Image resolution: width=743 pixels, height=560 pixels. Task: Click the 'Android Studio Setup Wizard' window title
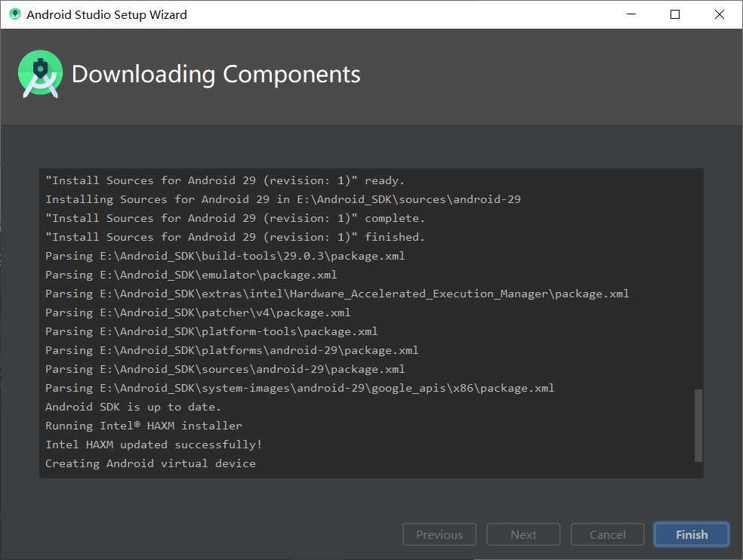pos(106,14)
